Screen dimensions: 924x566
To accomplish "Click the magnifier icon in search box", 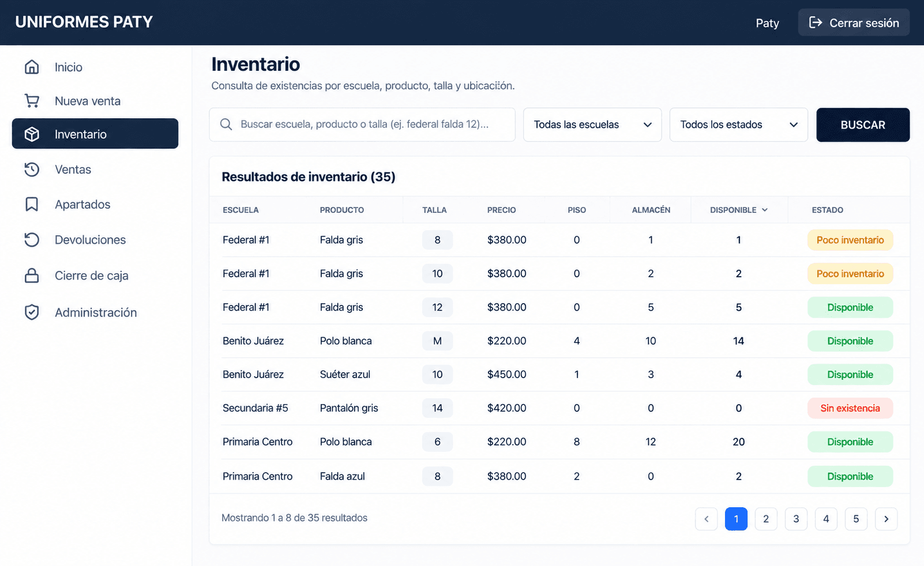I will tap(226, 124).
